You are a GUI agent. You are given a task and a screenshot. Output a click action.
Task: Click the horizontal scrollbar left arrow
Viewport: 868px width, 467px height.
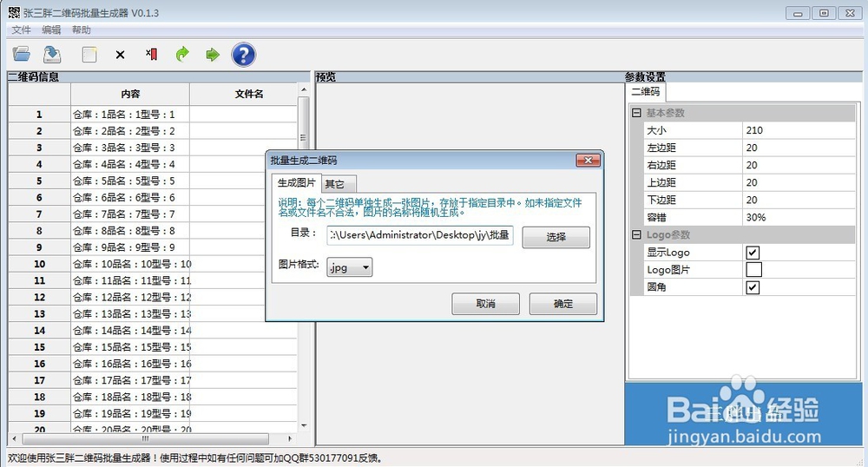[x=15, y=438]
